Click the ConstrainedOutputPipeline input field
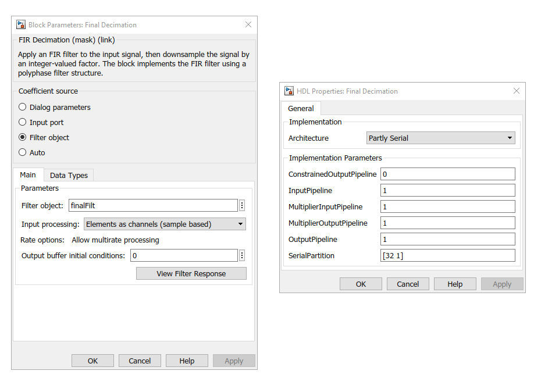 click(x=447, y=174)
